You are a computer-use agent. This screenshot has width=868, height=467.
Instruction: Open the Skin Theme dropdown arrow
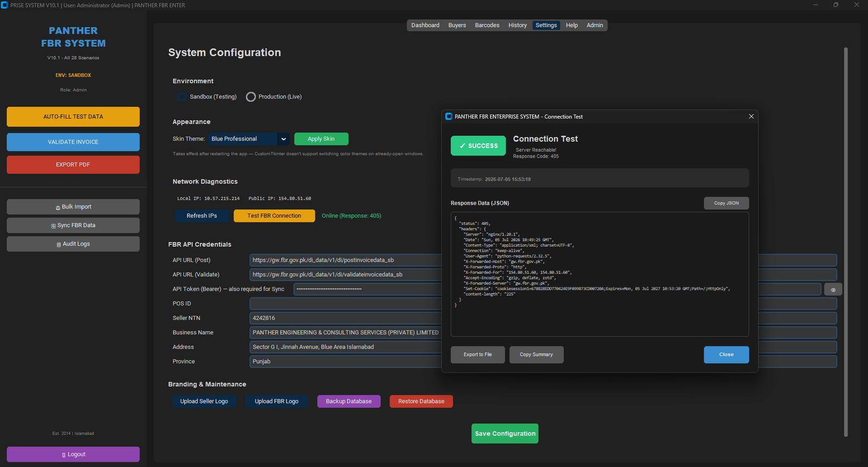click(x=283, y=139)
